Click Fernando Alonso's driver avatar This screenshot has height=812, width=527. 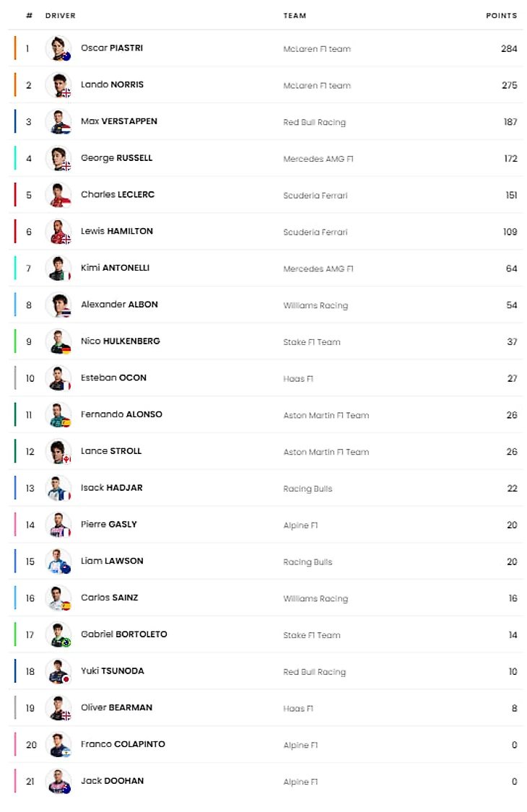(58, 415)
